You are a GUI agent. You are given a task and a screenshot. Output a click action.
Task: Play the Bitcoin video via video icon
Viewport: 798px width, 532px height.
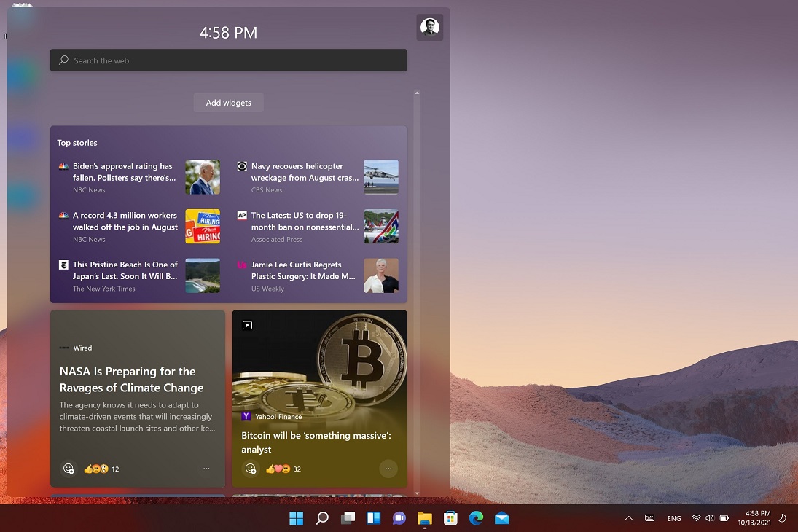247,325
